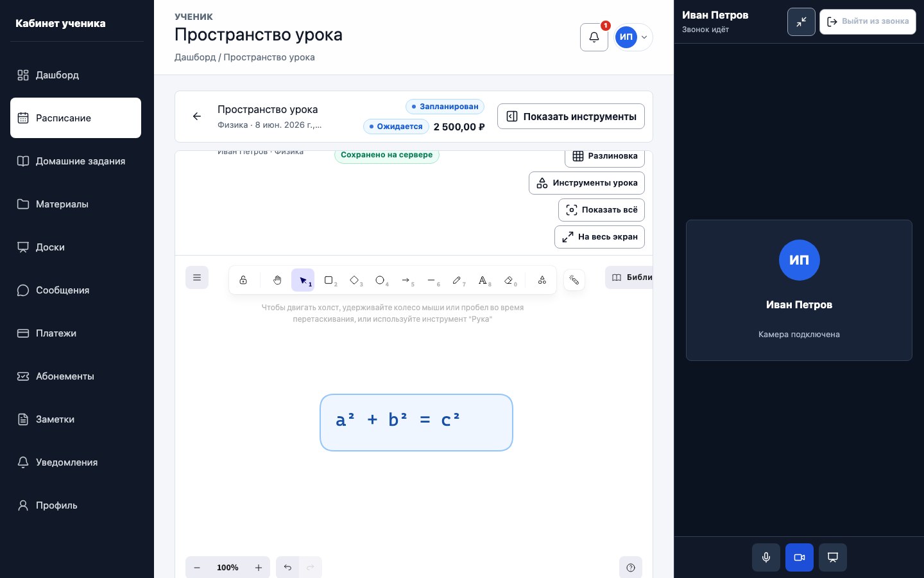This screenshot has height=578, width=924.
Task: Show the lesson tools panel
Action: point(571,116)
